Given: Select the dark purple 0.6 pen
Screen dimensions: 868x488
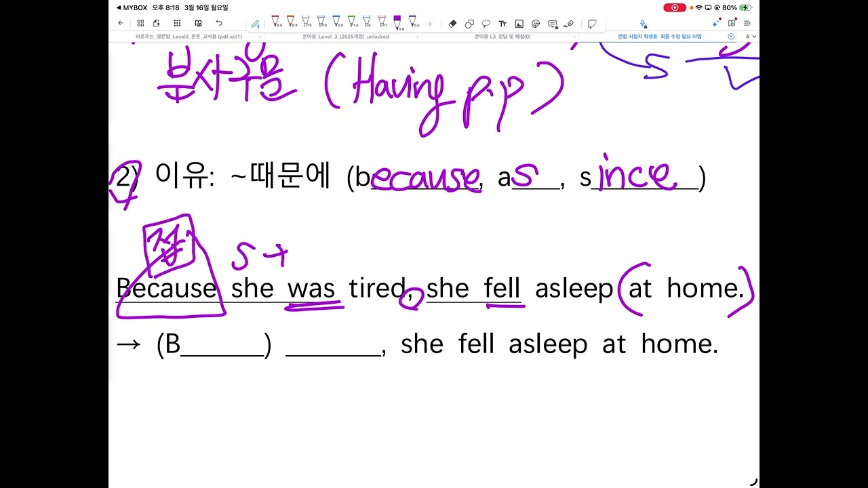Looking at the screenshot, I should (413, 22).
